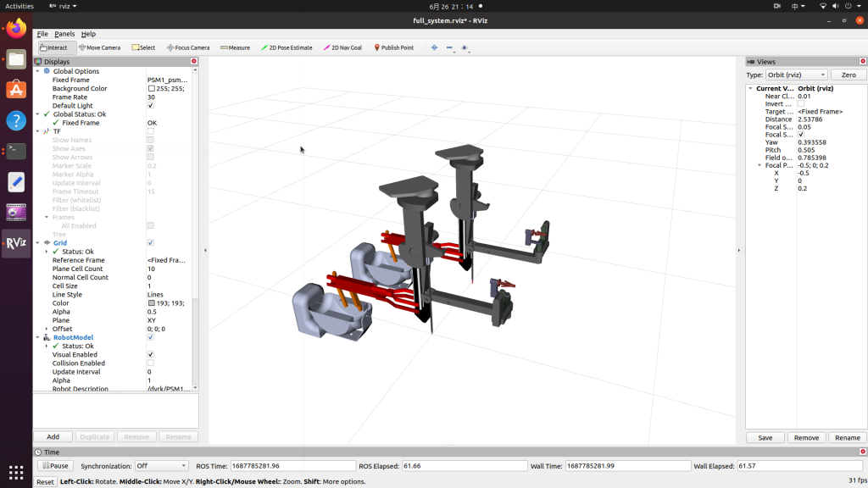
Task: Enable the TF display checkbox
Action: pos(151,131)
